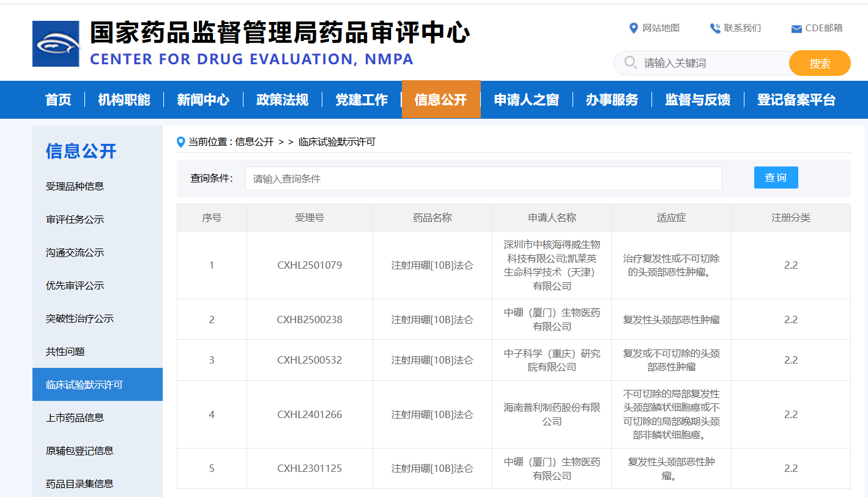The image size is (868, 497).
Task: Open the 首页 navigation menu item
Action: (x=58, y=100)
